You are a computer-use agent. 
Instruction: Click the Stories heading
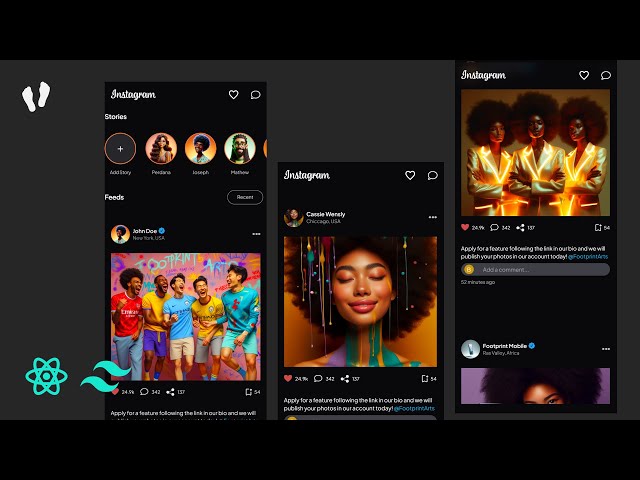point(116,117)
